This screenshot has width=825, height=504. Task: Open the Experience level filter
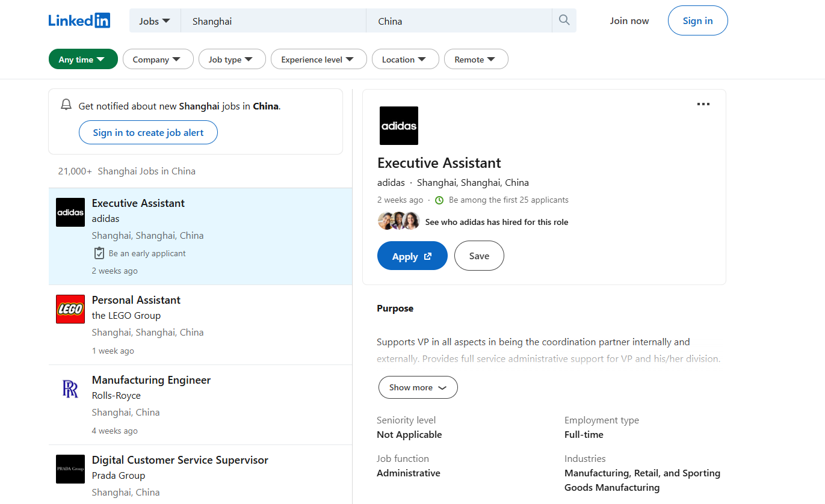click(318, 59)
